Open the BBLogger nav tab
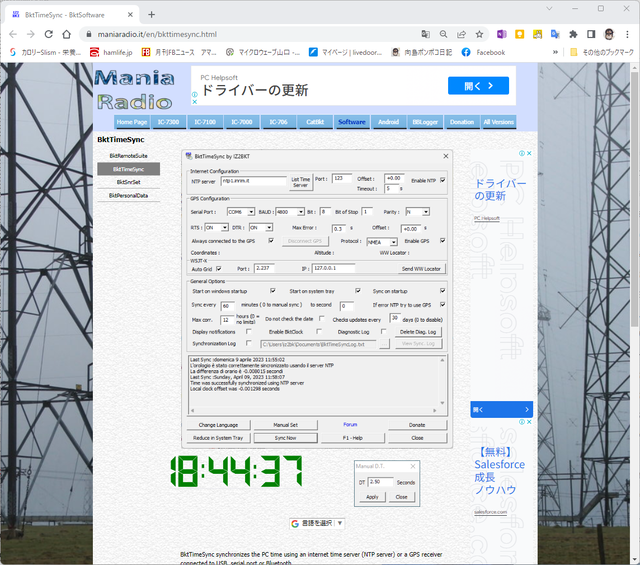 coord(425,122)
